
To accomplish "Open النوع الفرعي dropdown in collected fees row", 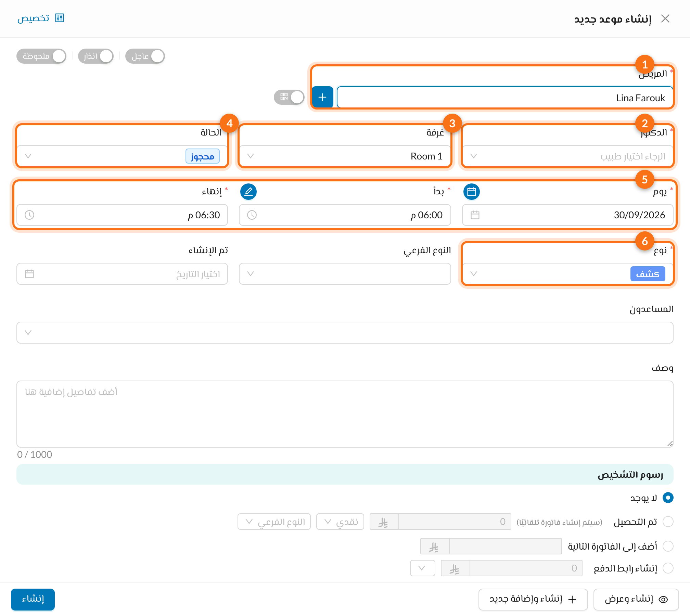I will point(274,522).
